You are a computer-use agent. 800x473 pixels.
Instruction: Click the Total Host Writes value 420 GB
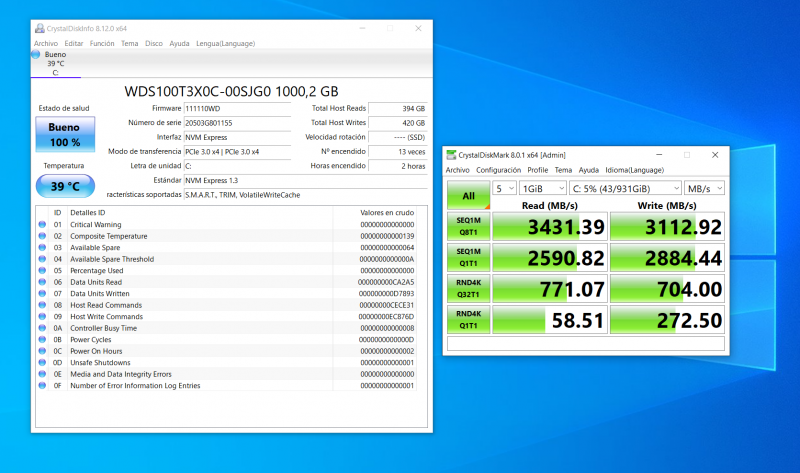coord(397,123)
